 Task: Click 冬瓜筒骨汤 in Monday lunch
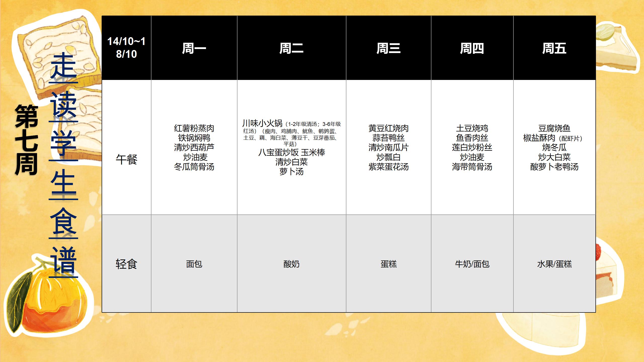point(194,167)
